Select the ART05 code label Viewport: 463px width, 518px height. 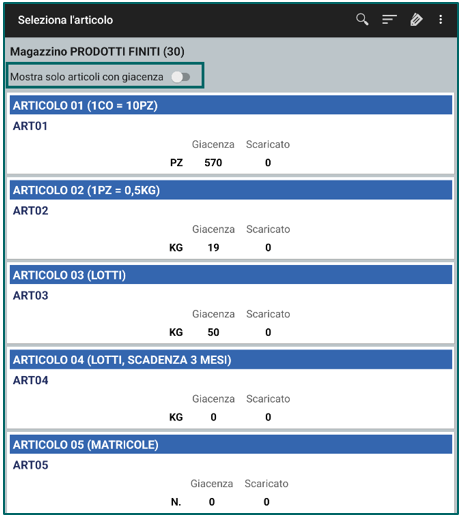tap(31, 465)
